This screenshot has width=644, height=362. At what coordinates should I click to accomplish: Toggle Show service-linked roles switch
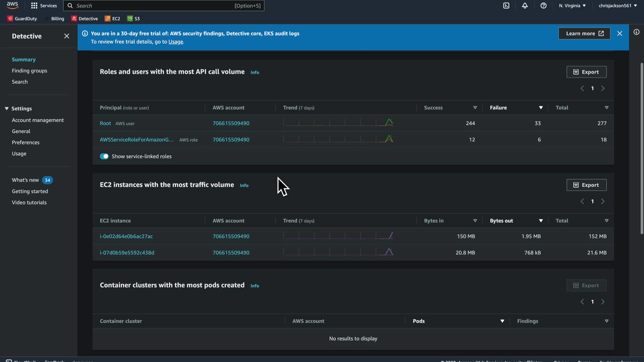104,157
